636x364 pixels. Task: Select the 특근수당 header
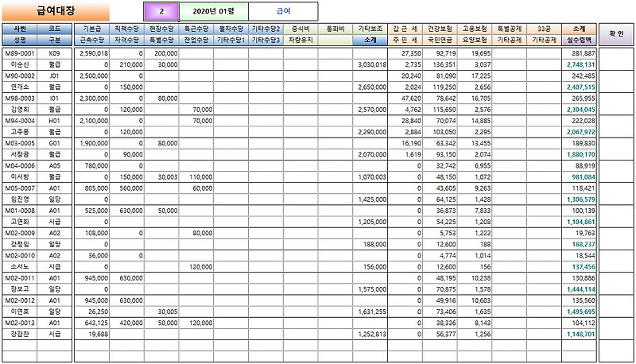(x=196, y=29)
